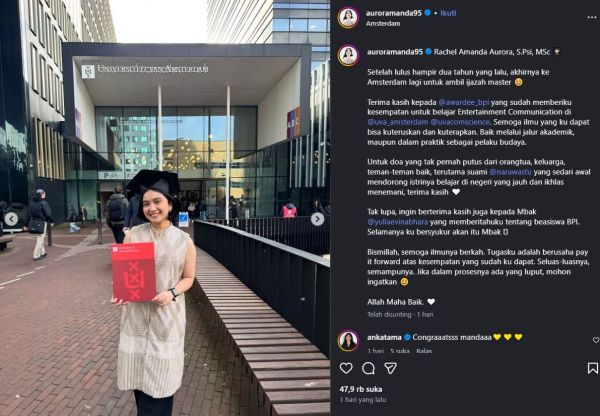Reply to ankatama's comment with Balas
This screenshot has width=600, height=416.
pyautogui.click(x=424, y=351)
